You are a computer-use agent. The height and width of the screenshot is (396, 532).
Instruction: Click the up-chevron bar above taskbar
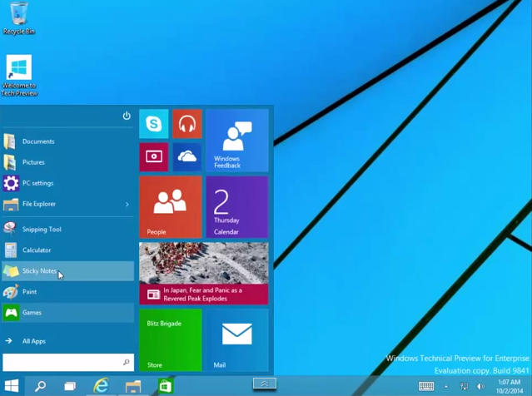pos(265,384)
